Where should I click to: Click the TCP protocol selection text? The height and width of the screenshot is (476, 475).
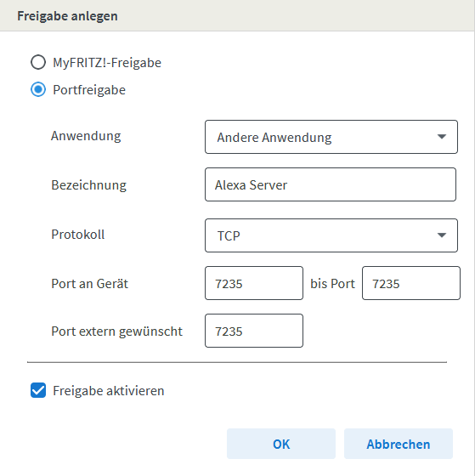[229, 236]
